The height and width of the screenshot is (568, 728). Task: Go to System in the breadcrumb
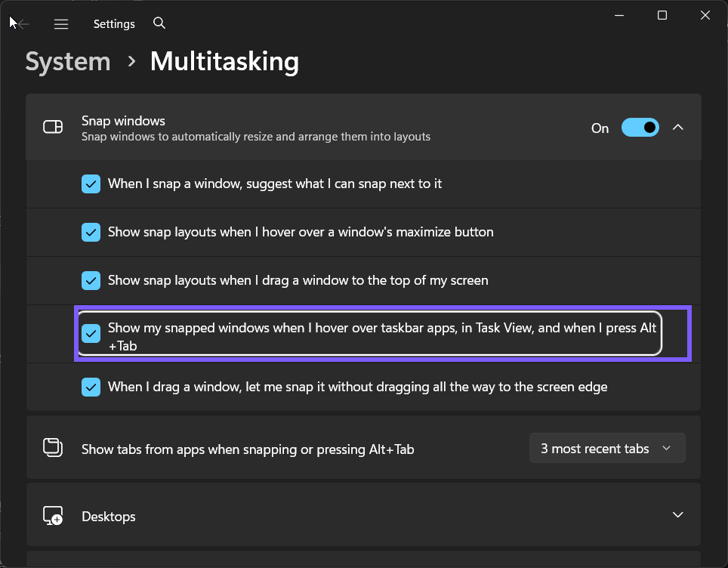pyautogui.click(x=68, y=61)
